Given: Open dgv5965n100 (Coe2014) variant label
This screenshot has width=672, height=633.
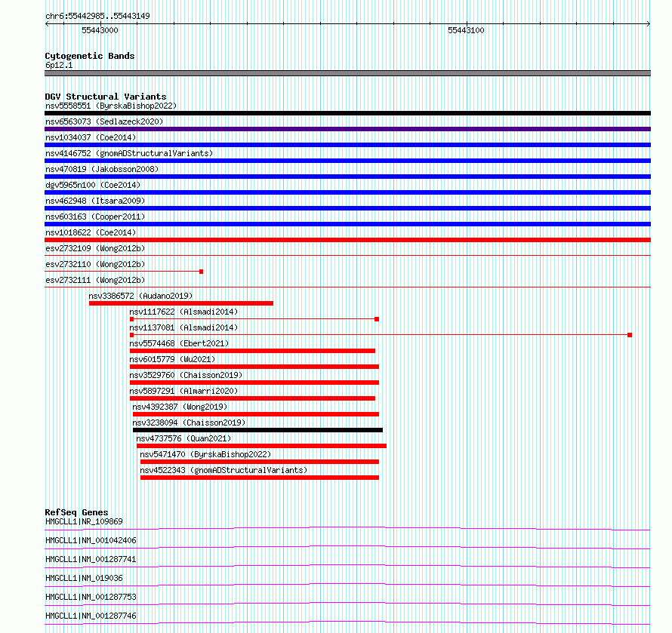Looking at the screenshot, I should [93, 185].
